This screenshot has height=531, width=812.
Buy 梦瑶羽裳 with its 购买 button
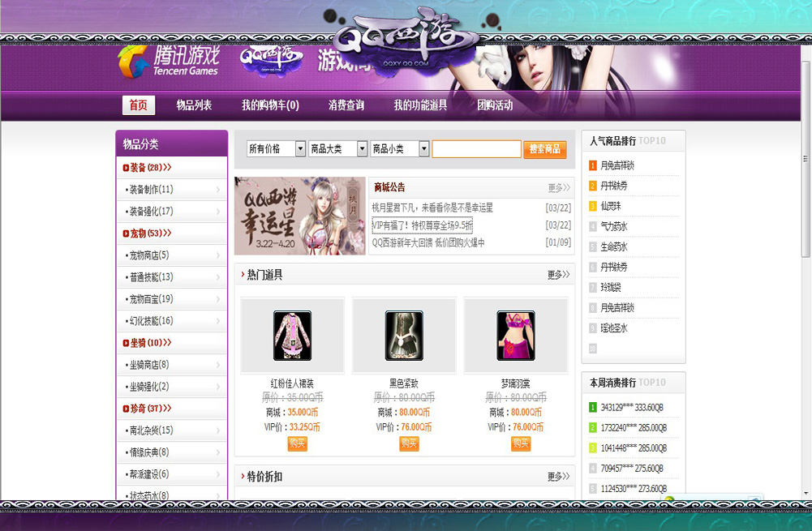[x=521, y=443]
